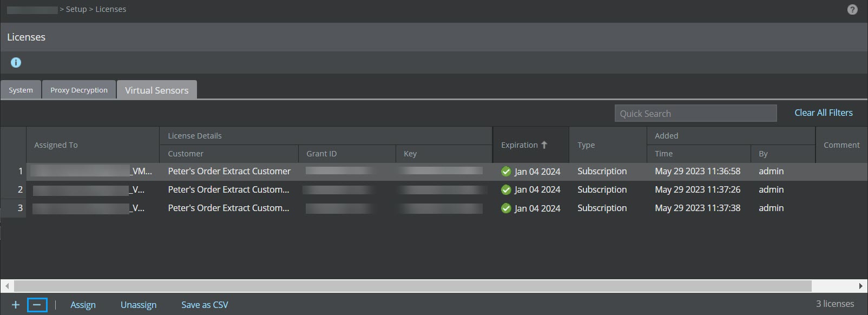Sort by Assigned To column header
The width and height of the screenshot is (868, 315).
tap(93, 145)
